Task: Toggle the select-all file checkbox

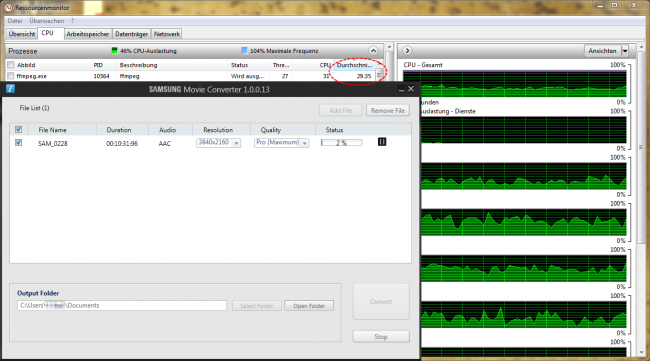Action: pyautogui.click(x=19, y=130)
